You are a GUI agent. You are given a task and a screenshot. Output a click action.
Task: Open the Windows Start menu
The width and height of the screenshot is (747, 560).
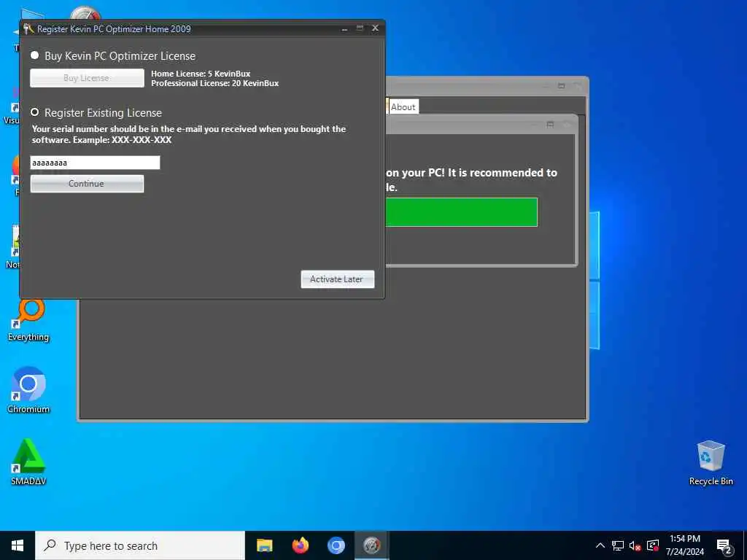click(x=18, y=545)
